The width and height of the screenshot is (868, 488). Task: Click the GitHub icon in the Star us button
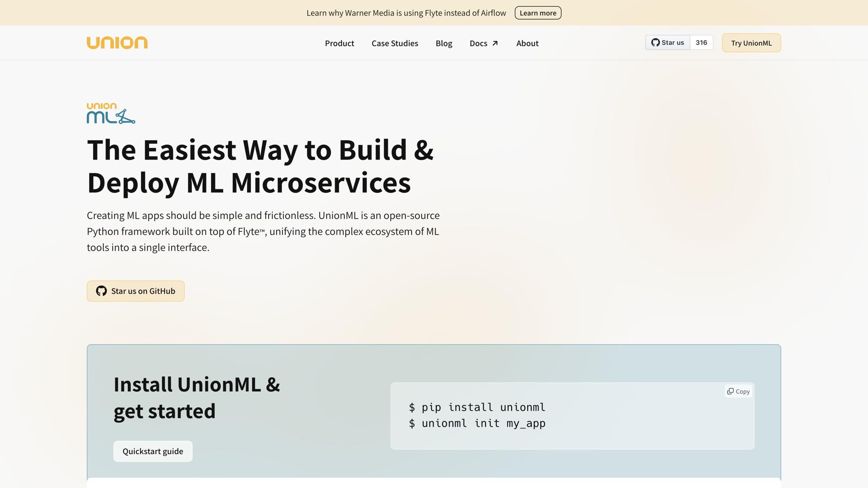coord(656,42)
